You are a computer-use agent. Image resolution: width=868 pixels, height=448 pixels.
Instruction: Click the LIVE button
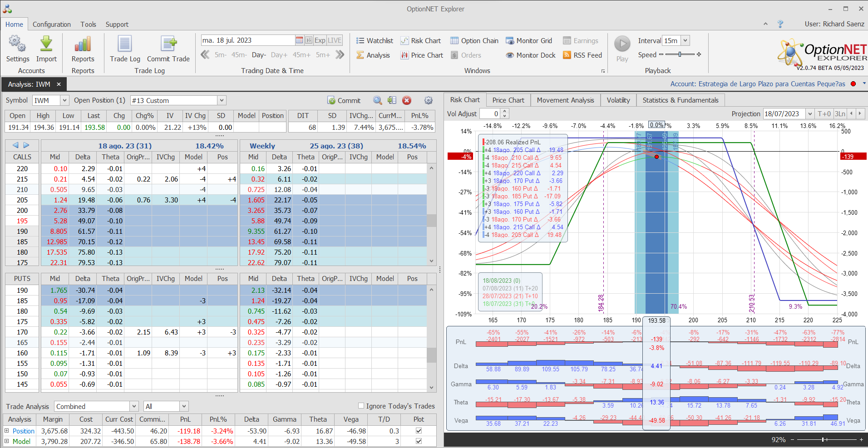point(335,40)
